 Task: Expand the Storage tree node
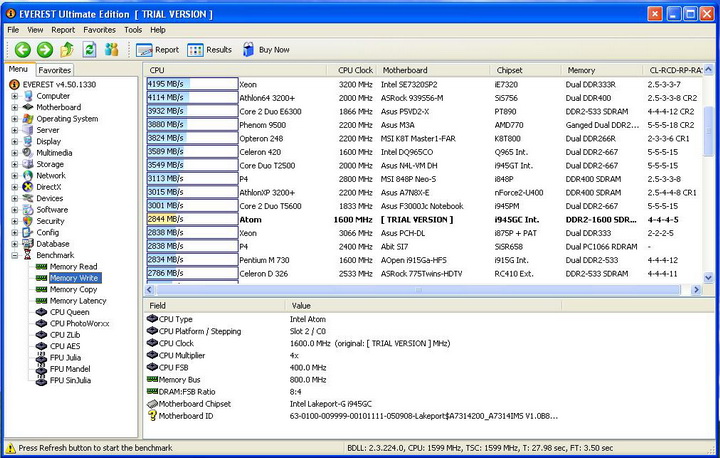pyautogui.click(x=15, y=164)
